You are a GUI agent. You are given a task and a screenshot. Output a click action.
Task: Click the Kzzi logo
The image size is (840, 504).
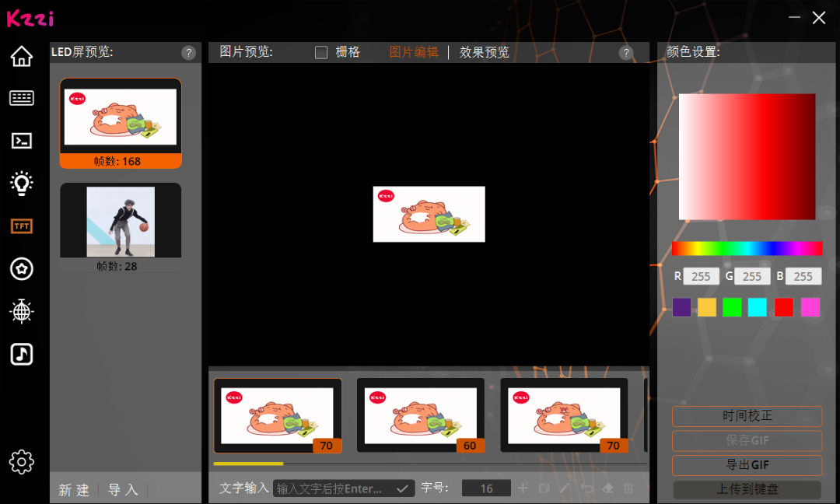(x=30, y=19)
